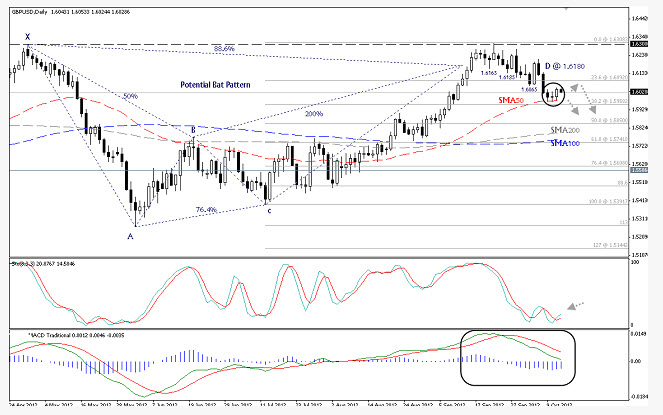Screen dimensions: 663x415
Task: Click the '88.6%' retracement label
Action: 224,49
